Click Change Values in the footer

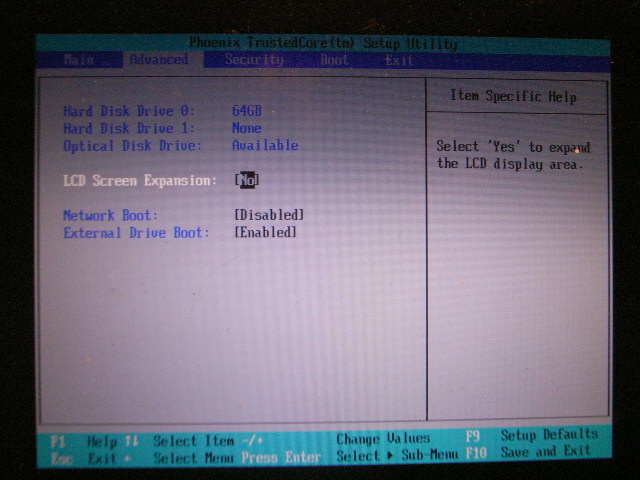coord(383,439)
